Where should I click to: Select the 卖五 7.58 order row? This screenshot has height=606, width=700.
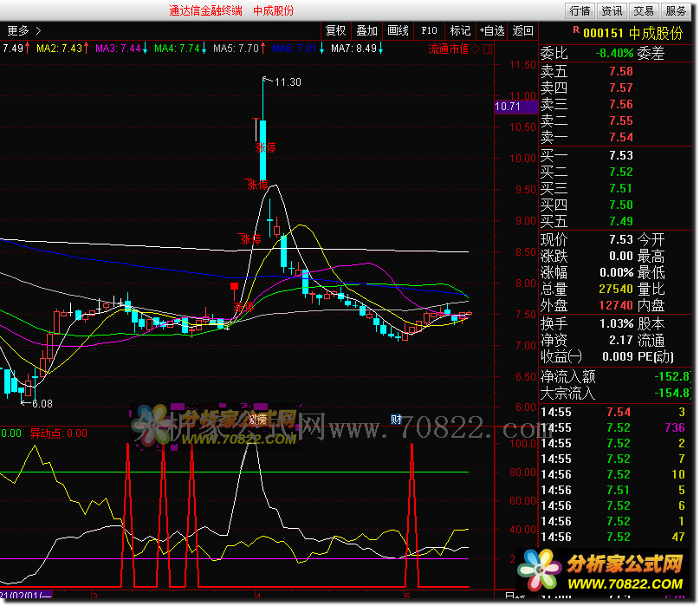pyautogui.click(x=616, y=71)
